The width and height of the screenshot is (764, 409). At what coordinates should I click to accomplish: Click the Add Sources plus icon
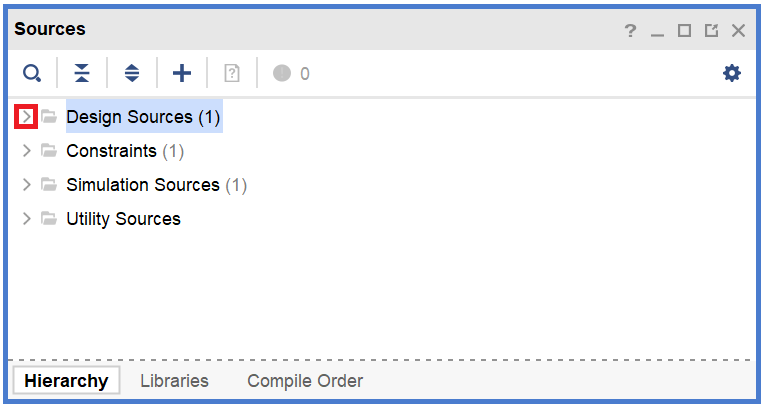[182, 73]
